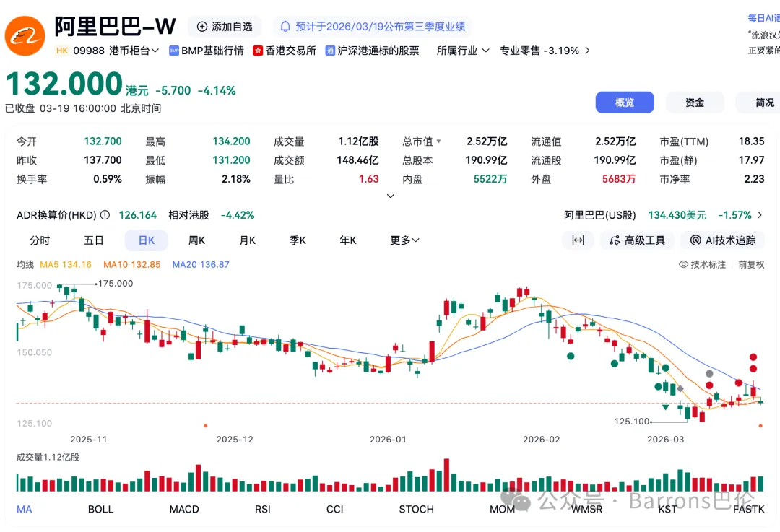Screen dimensions: 780x532
Task: Expand more quote data with down chevron
Action: point(391,196)
